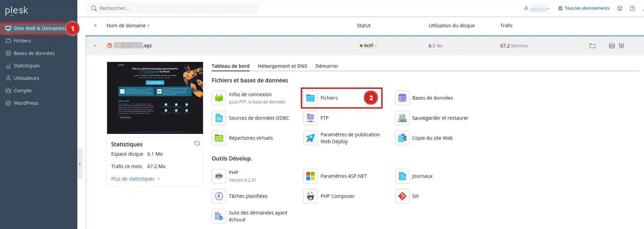
Task: Switch to Démarrer tab
Action: click(327, 66)
